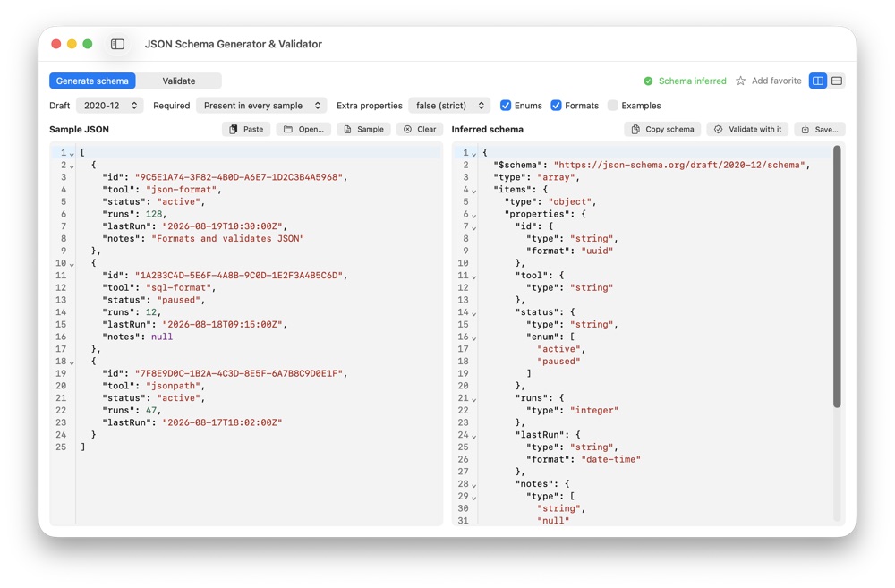Open Extra properties false (strict) dropdown
This screenshot has width=895, height=588.
click(449, 106)
